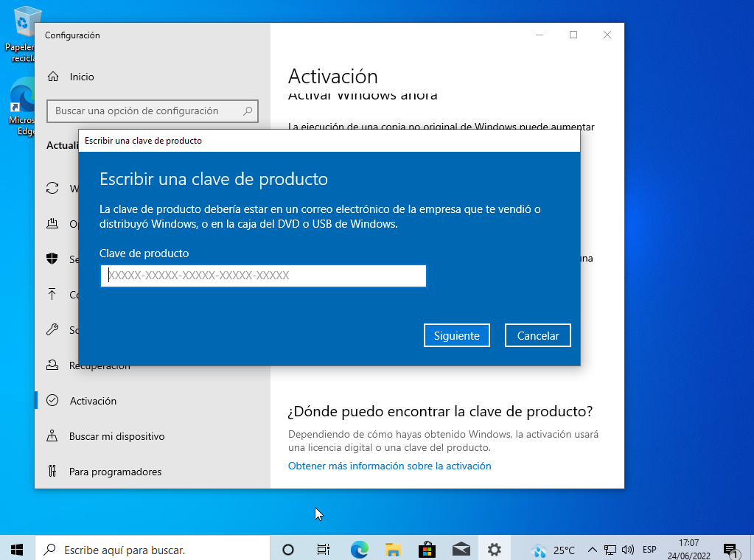Image resolution: width=754 pixels, height=560 pixels.
Task: Select the Papelera de reciclaje desktop icon
Action: click(x=20, y=34)
